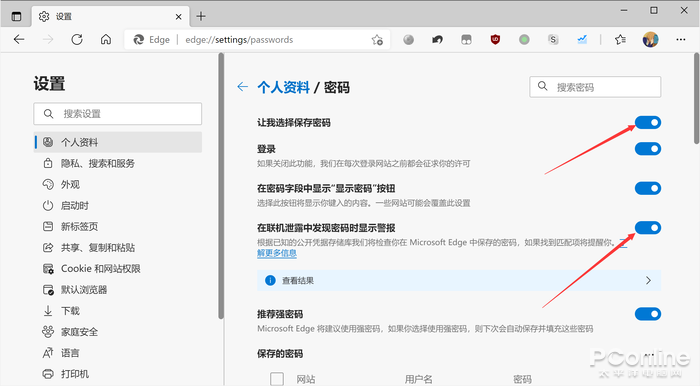Click the settings sidebar scrollbar
Image resolution: width=700 pixels, height=386 pixels.
[x=221, y=186]
